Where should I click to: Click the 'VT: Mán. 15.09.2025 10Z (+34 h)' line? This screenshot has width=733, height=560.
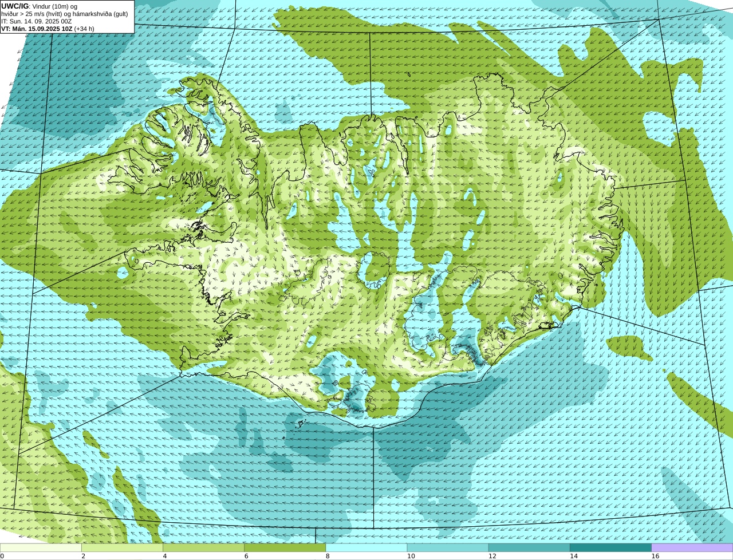click(48, 29)
